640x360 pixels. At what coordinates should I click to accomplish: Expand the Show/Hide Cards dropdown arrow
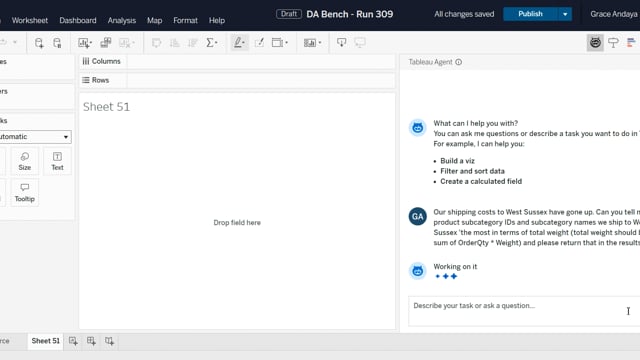click(320, 43)
